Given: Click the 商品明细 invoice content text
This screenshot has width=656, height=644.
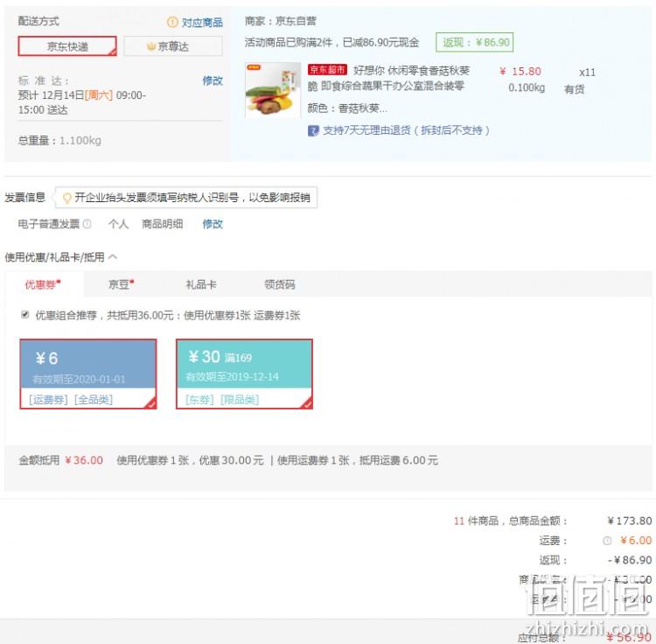Looking at the screenshot, I should (x=163, y=224).
